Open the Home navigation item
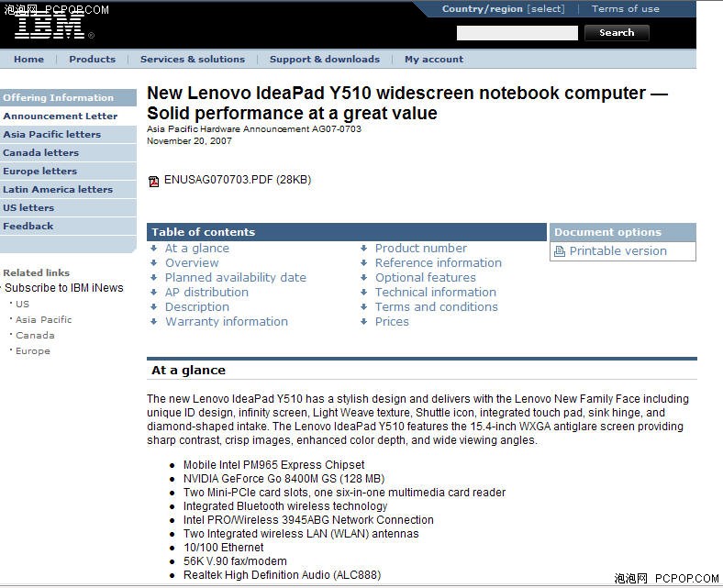723x588 pixels. 28,59
